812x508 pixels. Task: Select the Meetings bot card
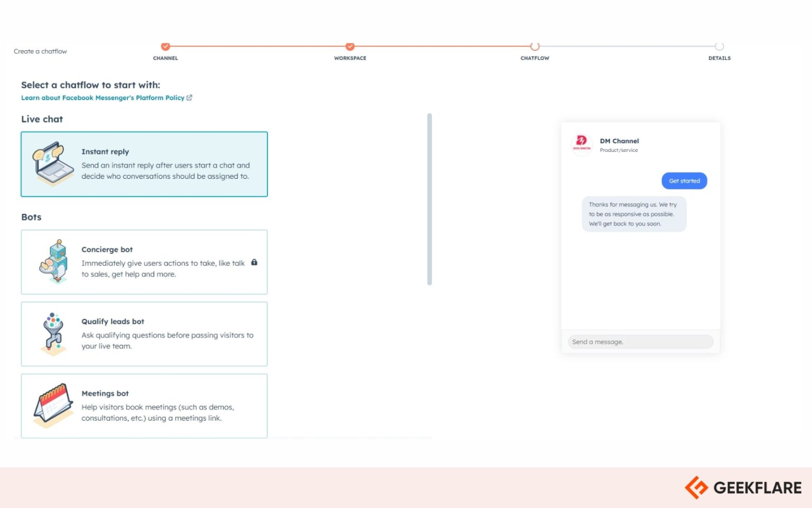pyautogui.click(x=144, y=406)
